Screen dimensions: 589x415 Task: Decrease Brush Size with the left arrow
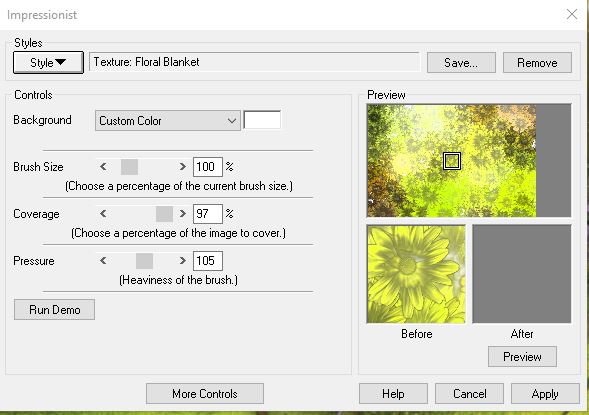pos(103,167)
